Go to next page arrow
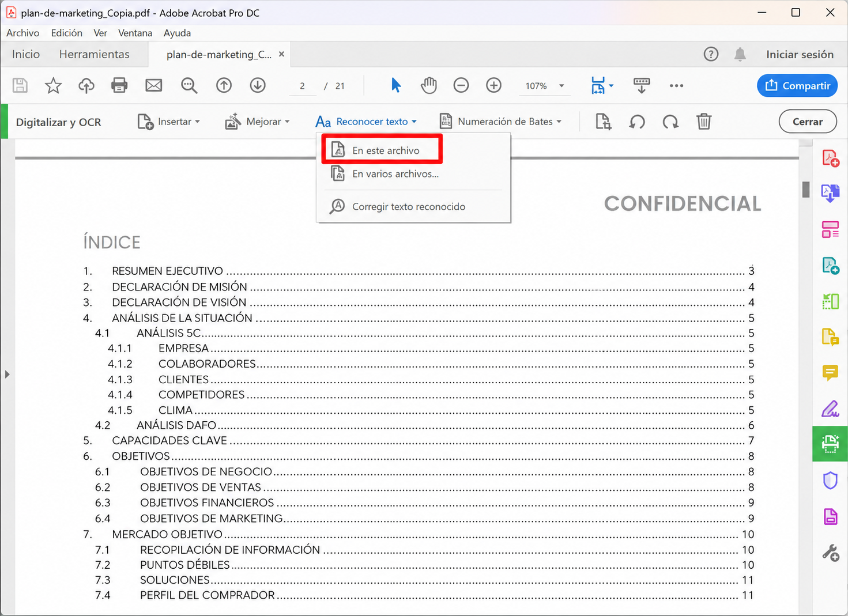848x616 pixels. (x=258, y=86)
